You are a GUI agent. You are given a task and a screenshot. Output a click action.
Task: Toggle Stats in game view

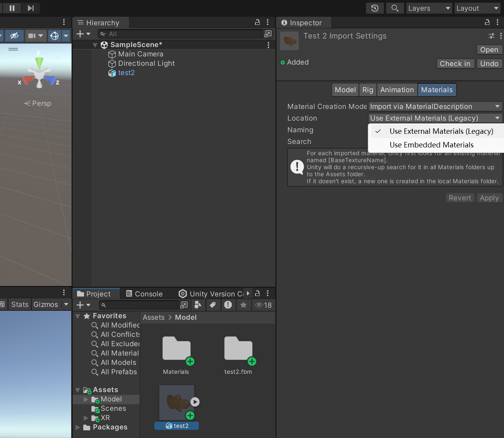click(20, 305)
